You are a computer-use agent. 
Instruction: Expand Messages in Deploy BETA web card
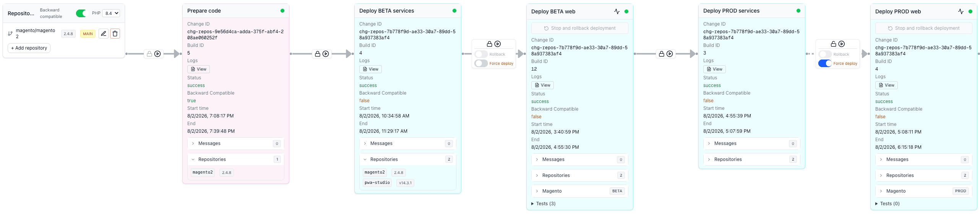click(580, 159)
